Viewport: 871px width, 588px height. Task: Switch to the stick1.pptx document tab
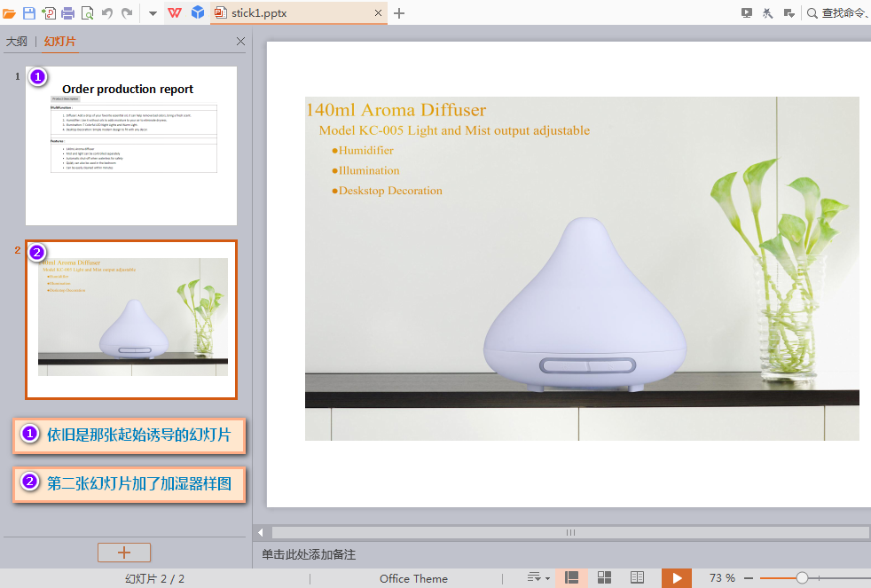point(298,12)
